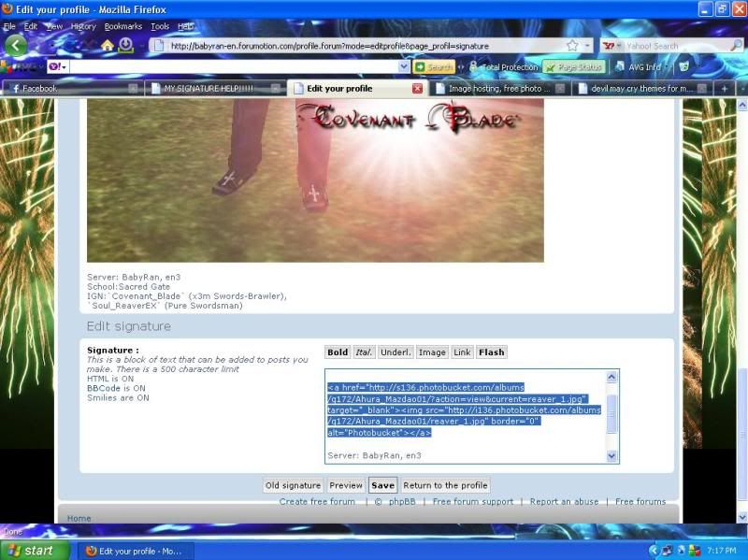748x560 pixels.
Task: Open the Windows Start menu
Action: click(x=35, y=551)
